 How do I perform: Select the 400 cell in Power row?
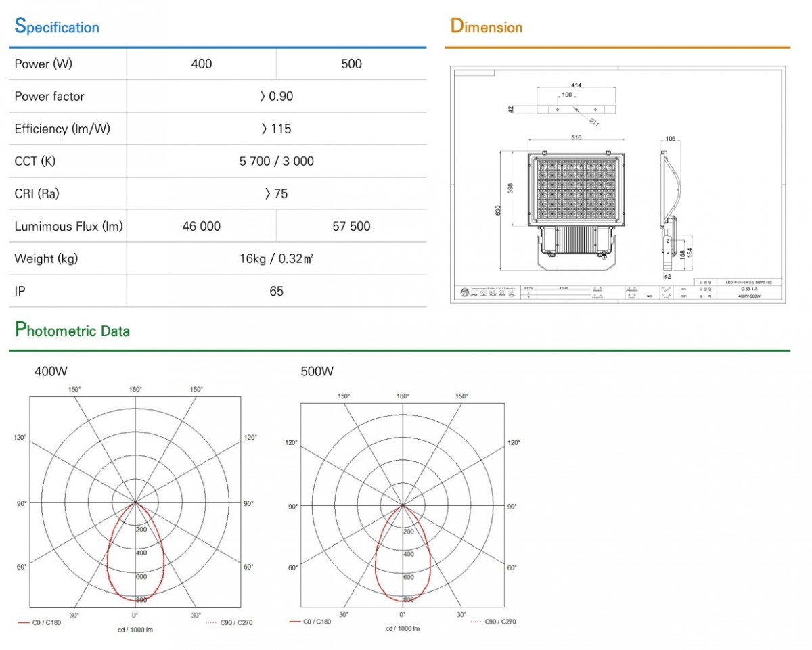tap(202, 64)
